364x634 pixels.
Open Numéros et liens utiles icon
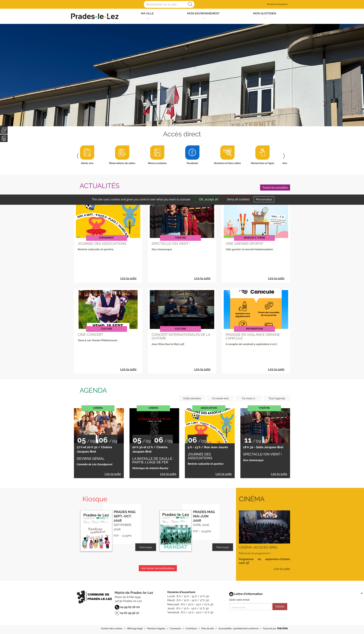click(x=227, y=152)
